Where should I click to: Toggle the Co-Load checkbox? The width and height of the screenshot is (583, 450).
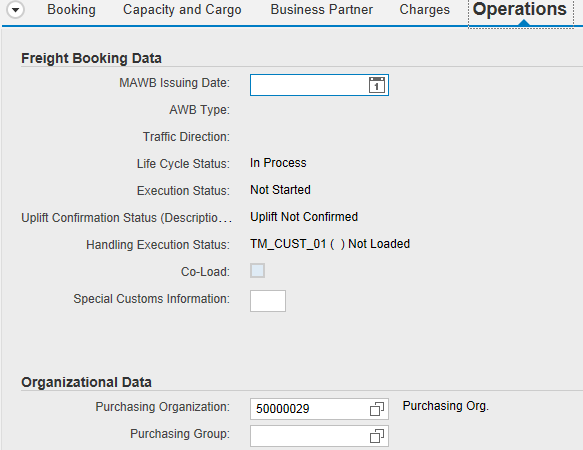257,271
